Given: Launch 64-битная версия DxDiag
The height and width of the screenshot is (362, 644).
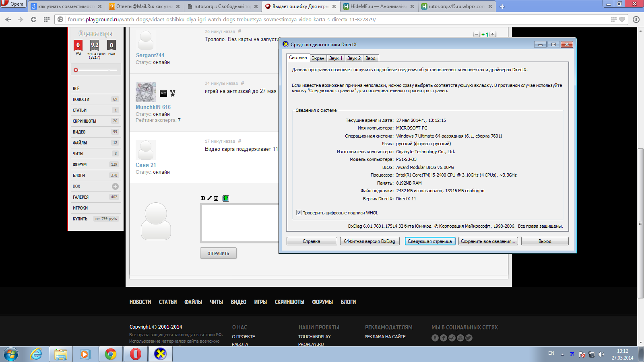Looking at the screenshot, I should 369,241.
